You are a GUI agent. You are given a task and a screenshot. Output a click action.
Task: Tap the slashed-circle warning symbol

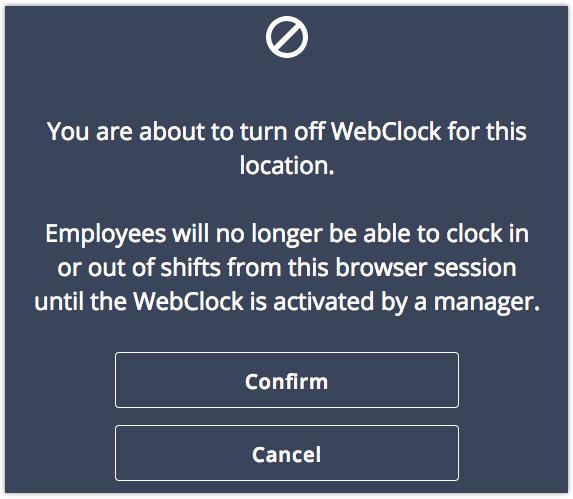[x=287, y=37]
